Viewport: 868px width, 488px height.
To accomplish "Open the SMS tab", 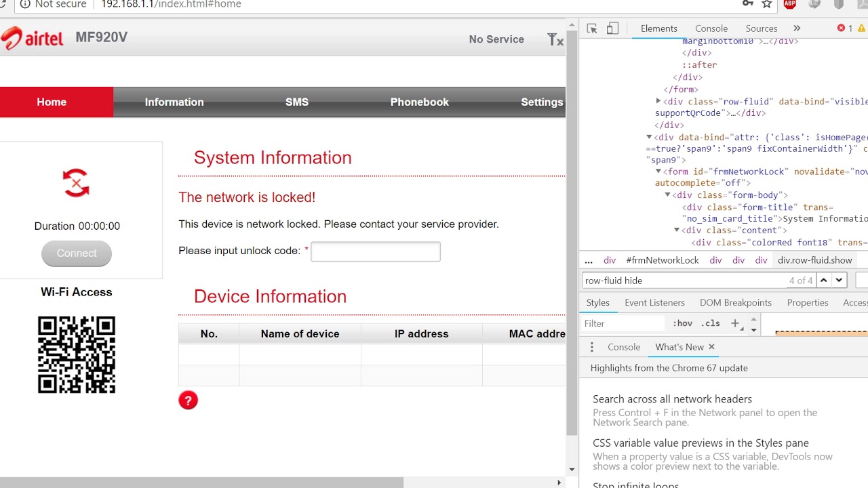I will [x=296, y=102].
